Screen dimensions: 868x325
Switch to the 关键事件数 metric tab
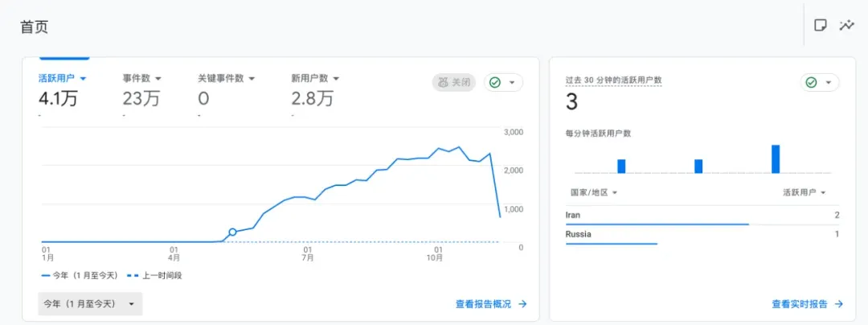pyautogui.click(x=226, y=78)
